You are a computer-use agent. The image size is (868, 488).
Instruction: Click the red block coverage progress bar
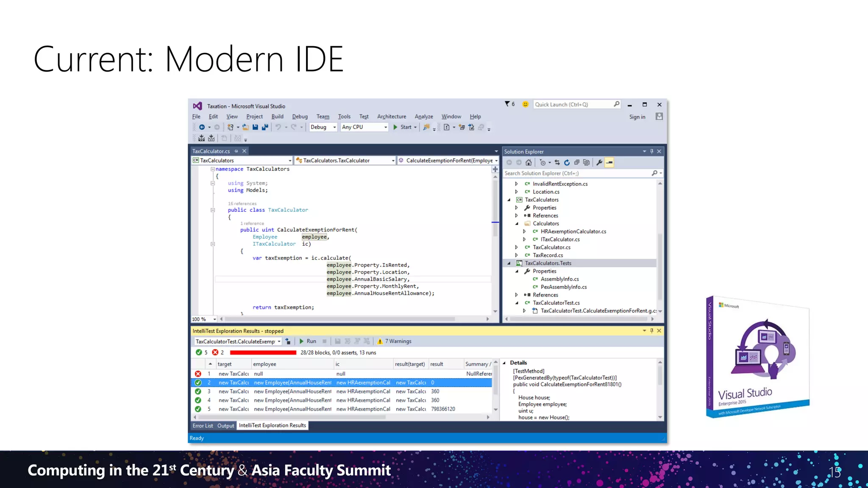point(263,352)
